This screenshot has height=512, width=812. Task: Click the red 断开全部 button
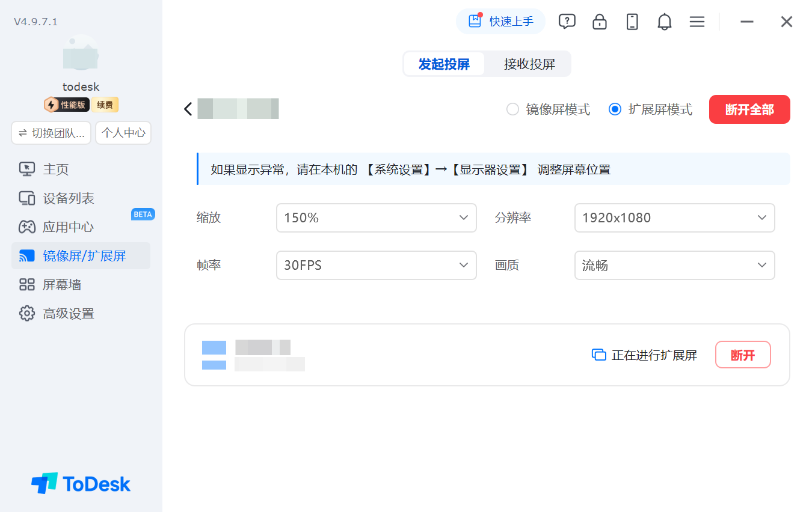[x=749, y=109]
